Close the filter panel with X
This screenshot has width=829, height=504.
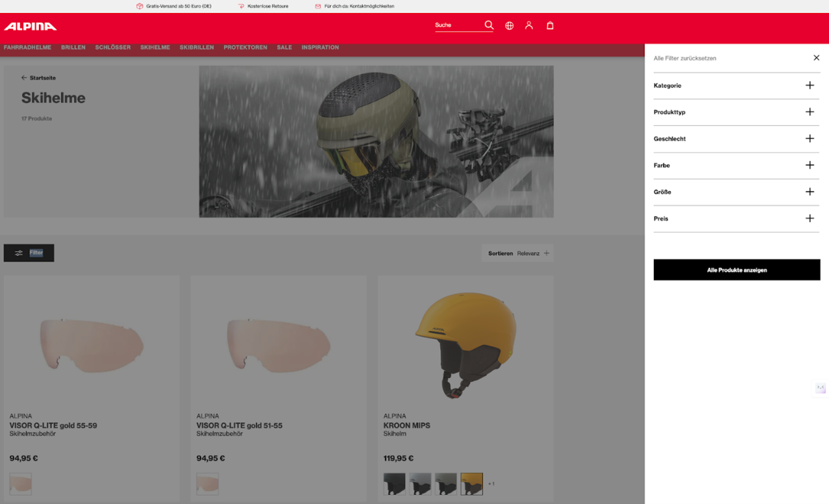coord(816,58)
